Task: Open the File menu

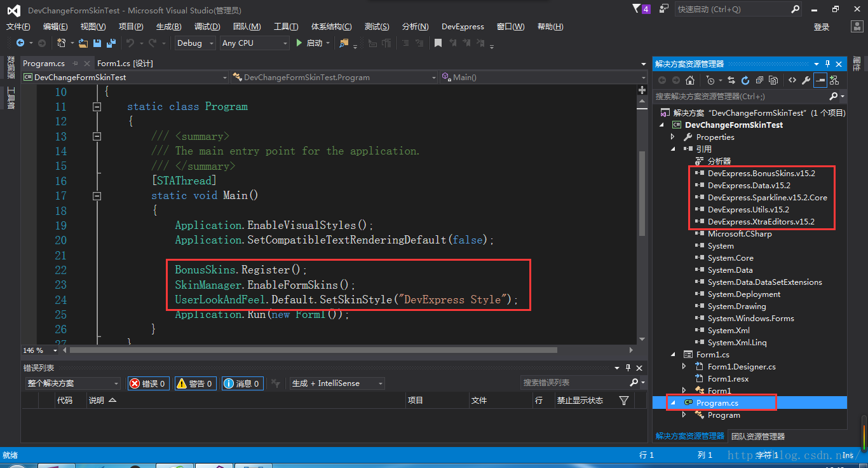Action: 18,27
